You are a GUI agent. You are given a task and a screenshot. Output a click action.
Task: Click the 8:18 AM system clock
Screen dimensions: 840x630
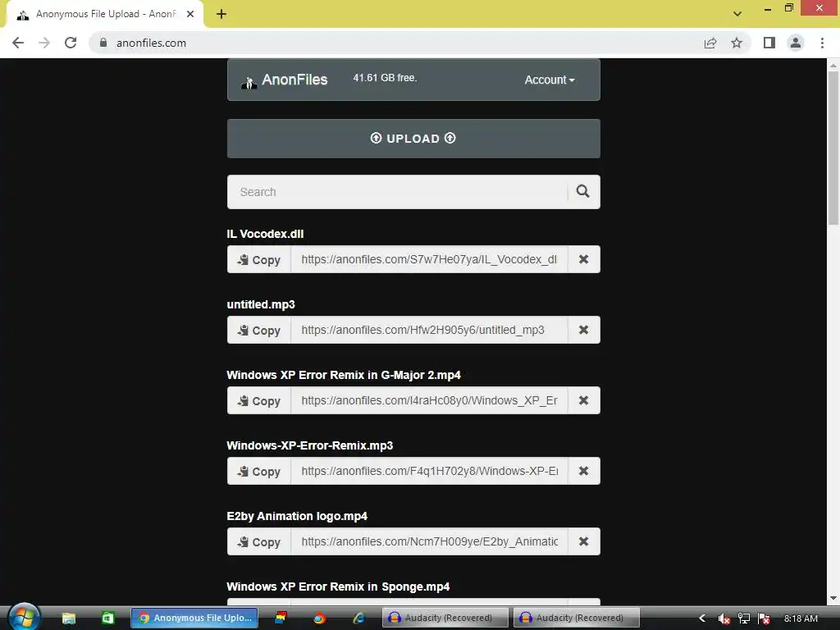click(801, 619)
